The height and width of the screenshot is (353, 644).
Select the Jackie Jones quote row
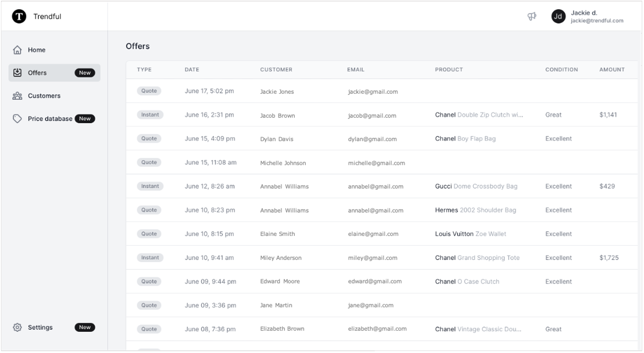[277, 92]
